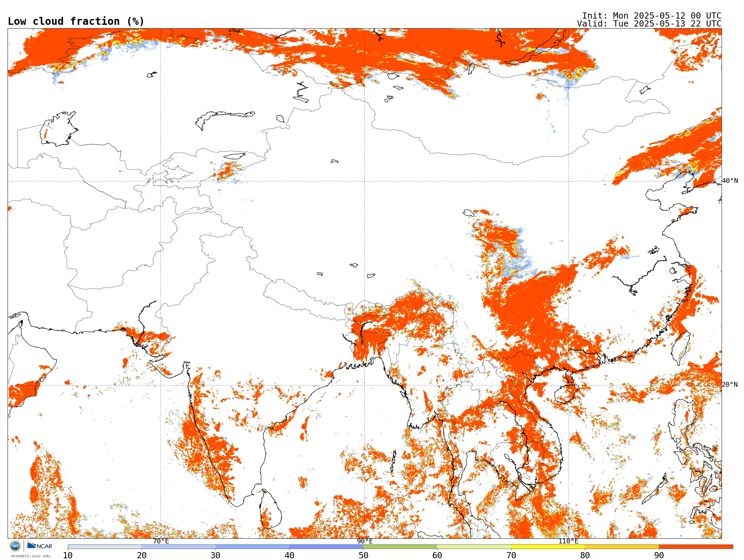Click the colorbar tick label 90
Viewport: 744px width, 560px height.
pos(659,556)
